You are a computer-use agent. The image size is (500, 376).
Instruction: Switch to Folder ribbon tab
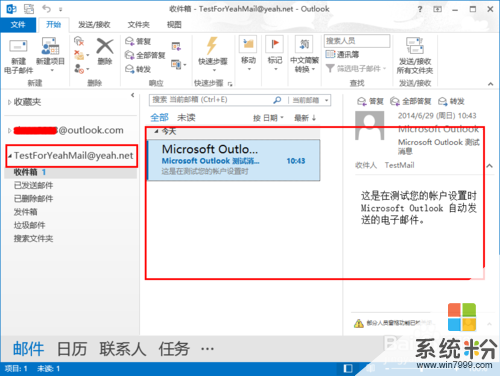[x=138, y=25]
